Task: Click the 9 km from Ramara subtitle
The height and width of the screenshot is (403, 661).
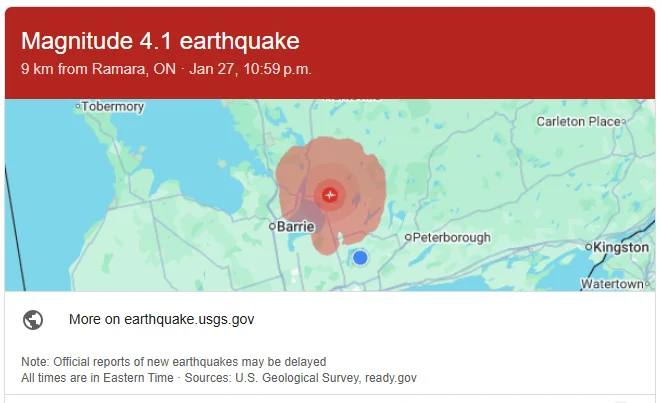Action: (166, 69)
